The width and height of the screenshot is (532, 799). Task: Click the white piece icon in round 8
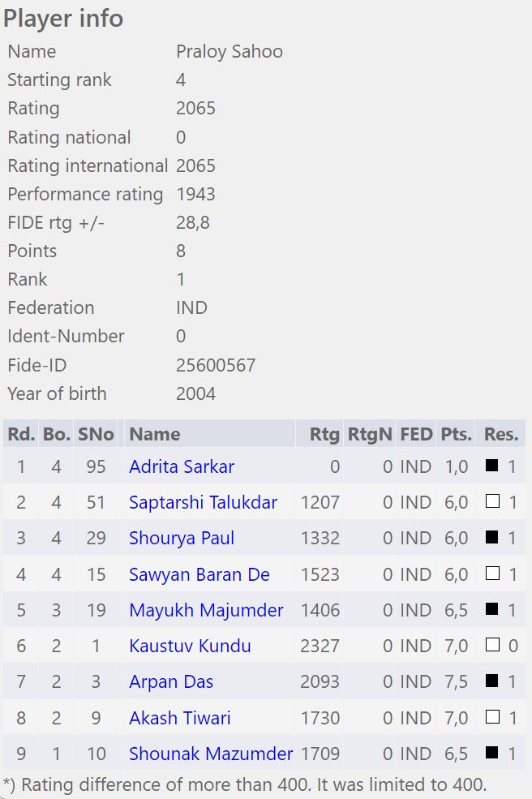(x=492, y=717)
